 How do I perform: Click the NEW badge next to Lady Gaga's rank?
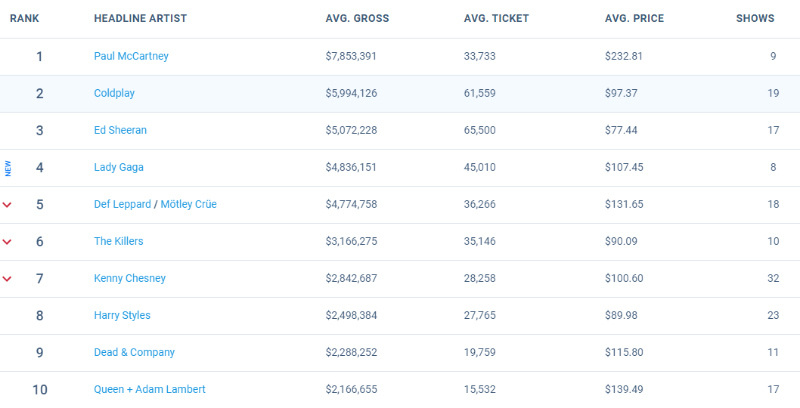click(x=8, y=168)
